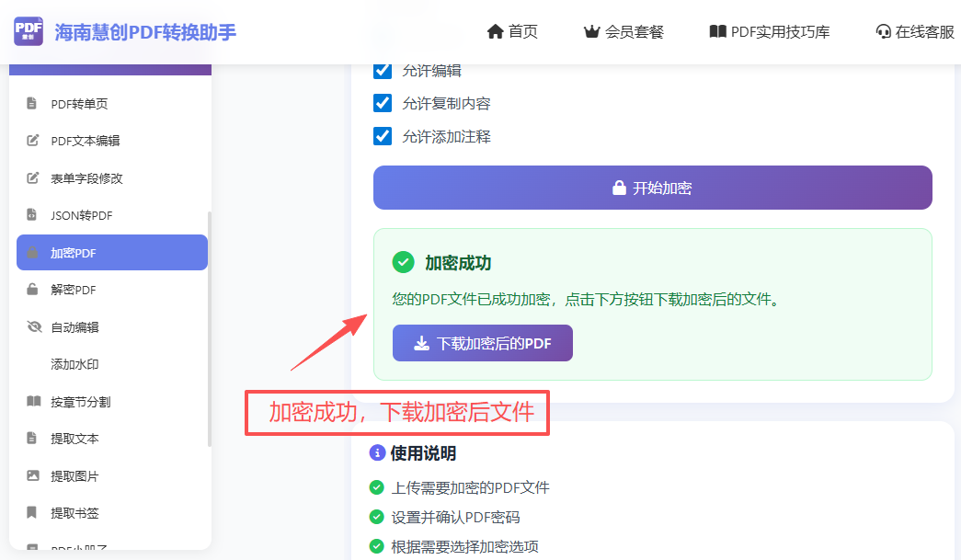Click the crossed-eye icon beside 自动编辑
This screenshot has width=961, height=560.
point(34,326)
